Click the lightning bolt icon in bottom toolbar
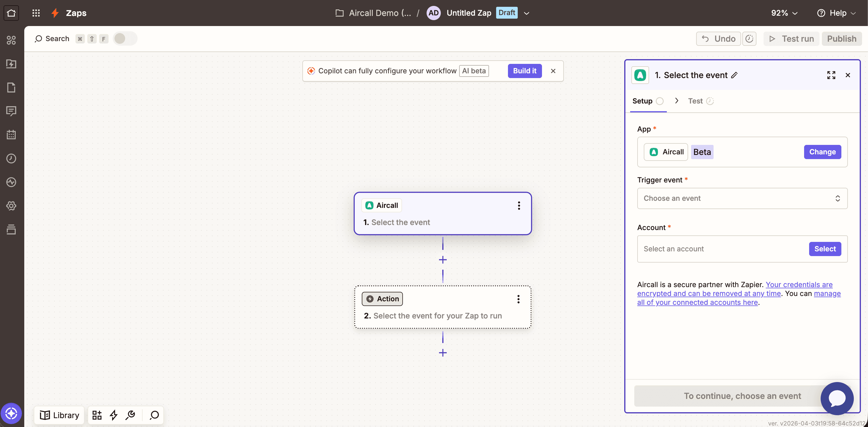868x427 pixels. [x=114, y=415]
